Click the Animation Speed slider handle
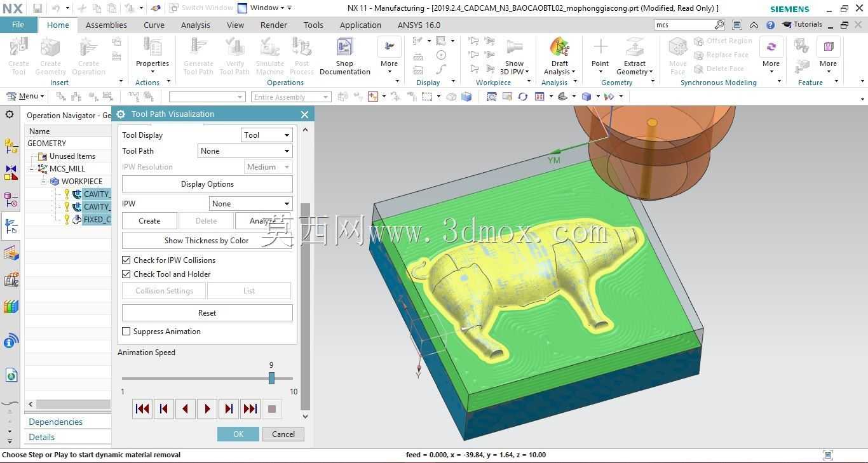 271,379
